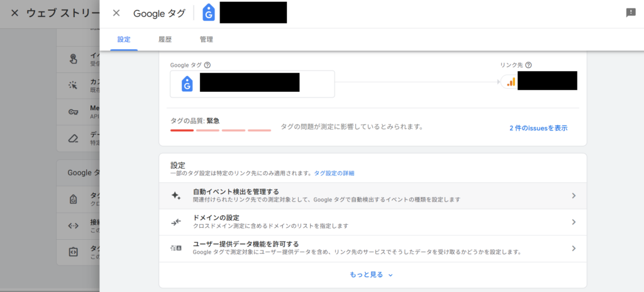Viewport: 644px width, 292px height.
Task: Switch to the 履歴 tab
Action: [165, 40]
